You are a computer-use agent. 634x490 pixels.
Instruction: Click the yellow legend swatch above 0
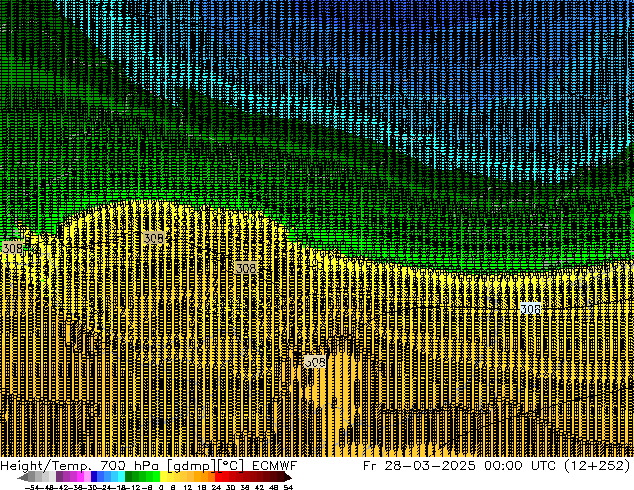[x=163, y=477]
